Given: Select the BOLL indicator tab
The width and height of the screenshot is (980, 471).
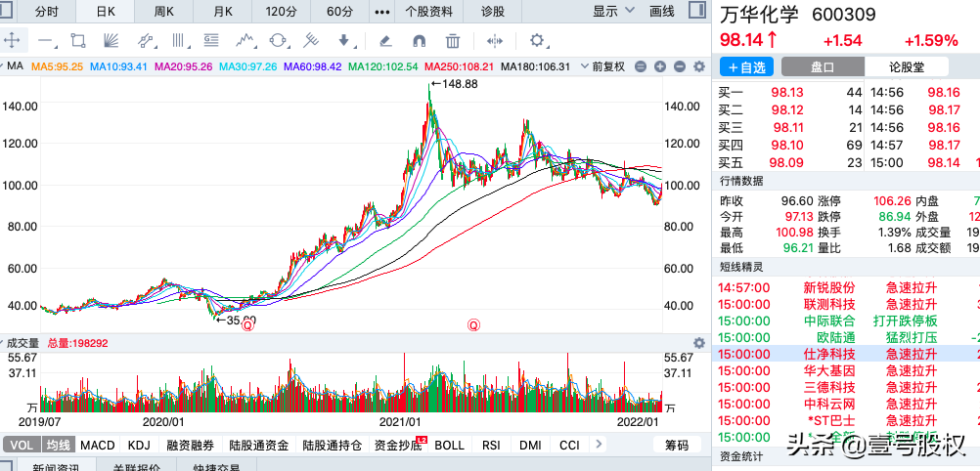Looking at the screenshot, I should tap(449, 445).
